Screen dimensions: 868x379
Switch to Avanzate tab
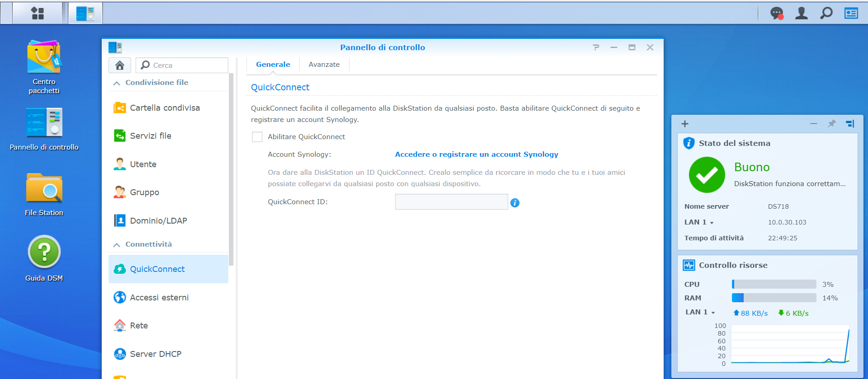pyautogui.click(x=324, y=65)
